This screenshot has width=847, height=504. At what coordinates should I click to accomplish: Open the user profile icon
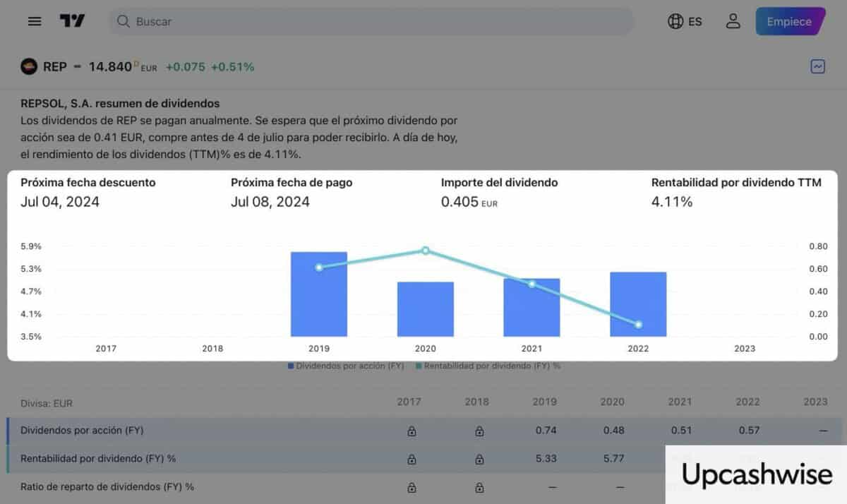pyautogui.click(x=733, y=22)
